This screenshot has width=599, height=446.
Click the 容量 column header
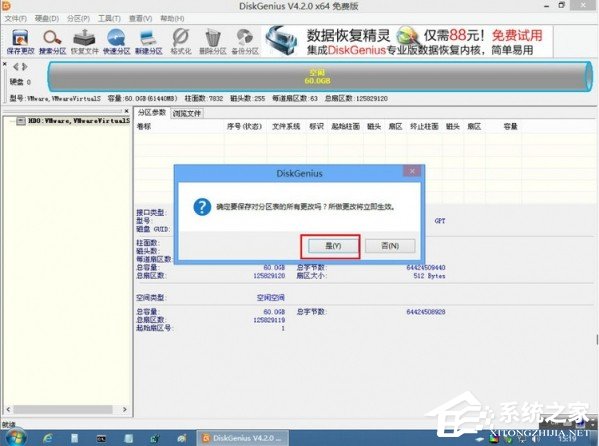click(510, 127)
